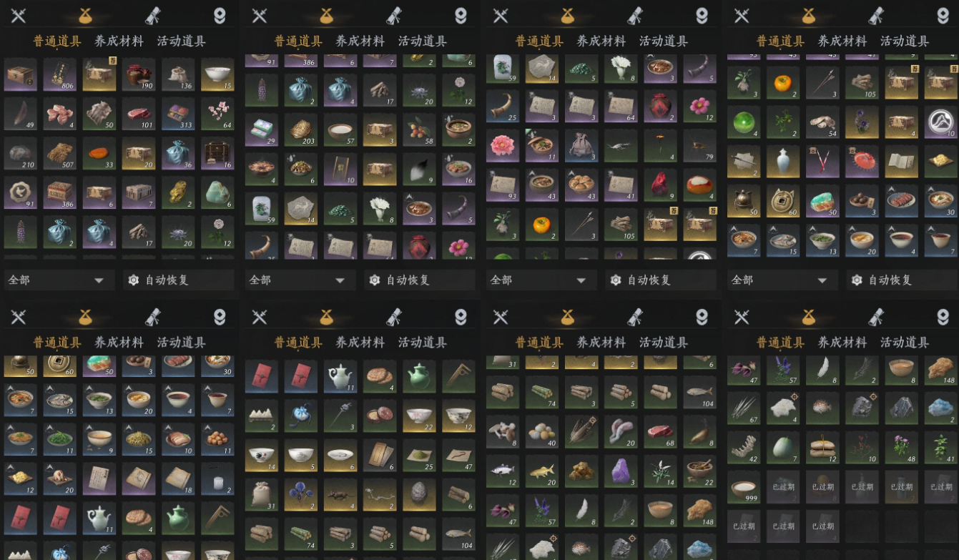Expand 全部 filter in second top panel
The width and height of the screenshot is (959, 560).
coord(298,280)
